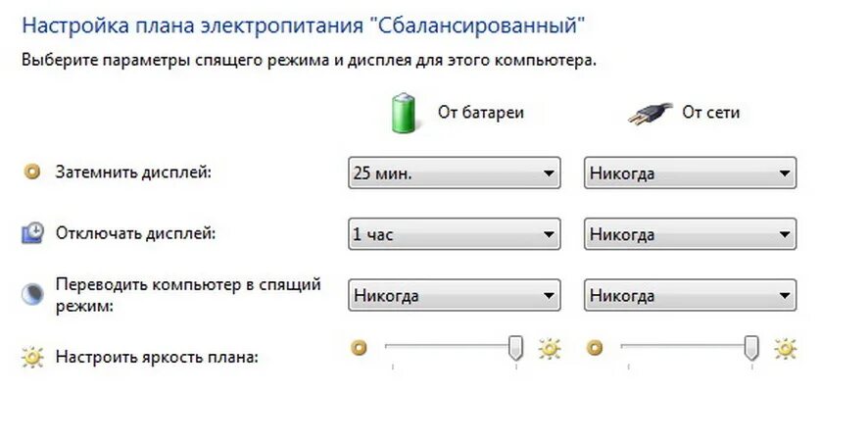Open plugged-in dim display dropdown
868x445 pixels.
coord(689,173)
